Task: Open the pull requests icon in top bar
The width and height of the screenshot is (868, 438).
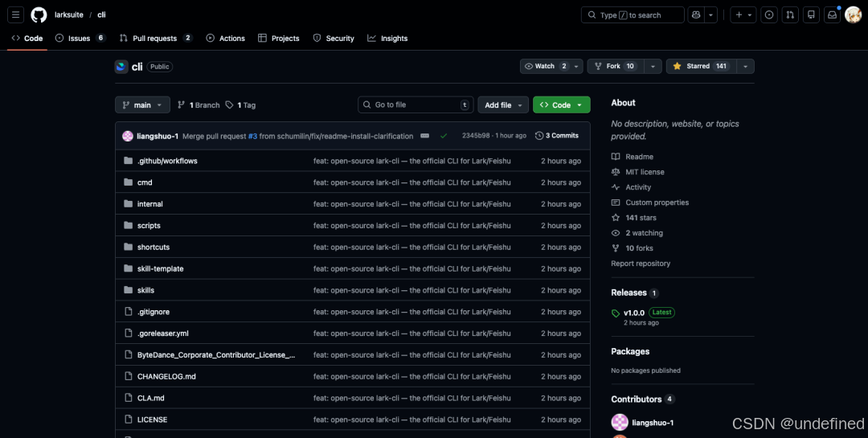Action: tap(790, 15)
